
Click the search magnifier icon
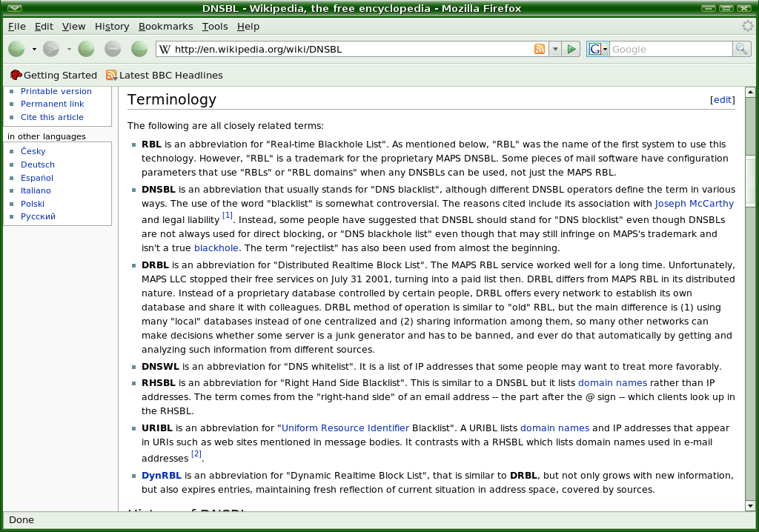741,49
